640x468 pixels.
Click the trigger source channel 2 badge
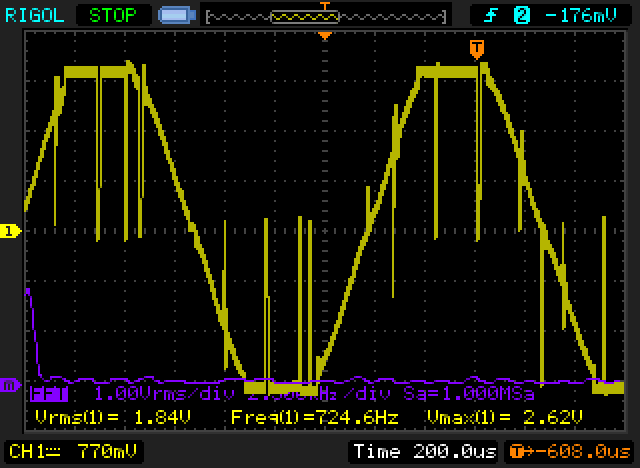click(522, 16)
